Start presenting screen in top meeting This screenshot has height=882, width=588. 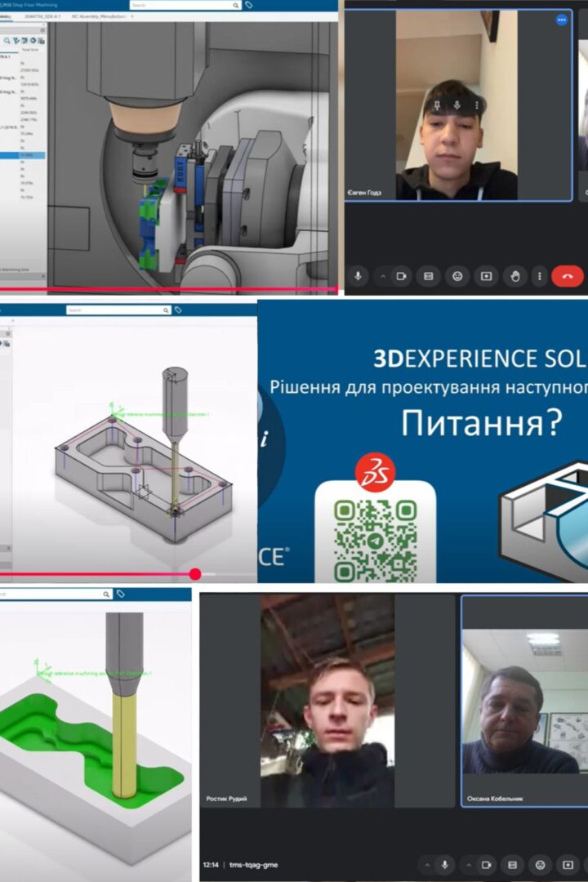pos(486,276)
